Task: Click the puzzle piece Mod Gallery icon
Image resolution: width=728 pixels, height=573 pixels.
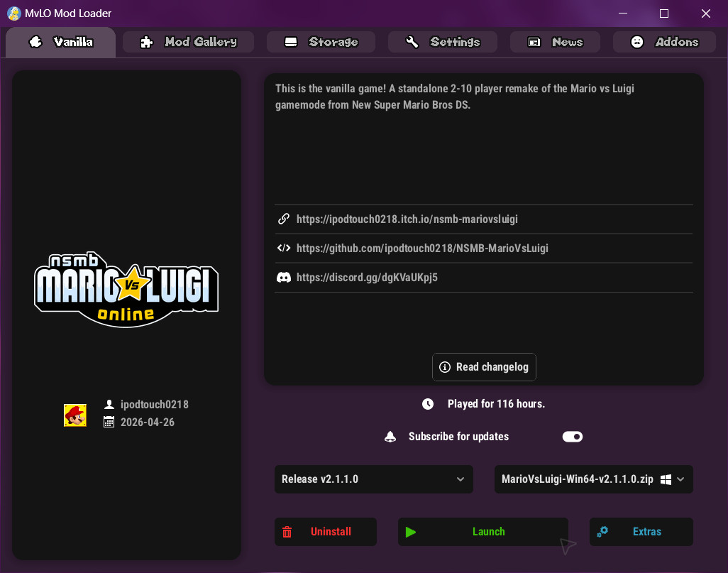Action: click(x=147, y=43)
